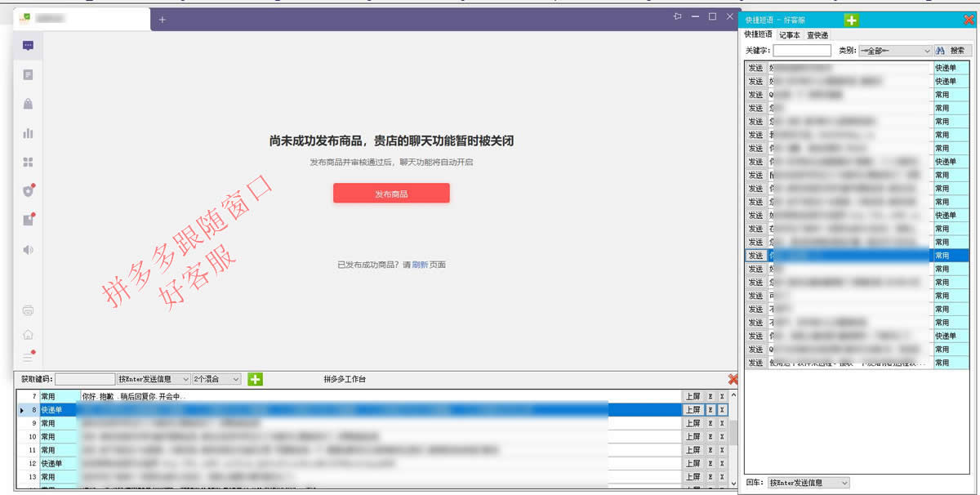Image resolution: width=980 pixels, height=495 pixels.
Task: Click the home icon in the sidebar
Action: coord(28,334)
